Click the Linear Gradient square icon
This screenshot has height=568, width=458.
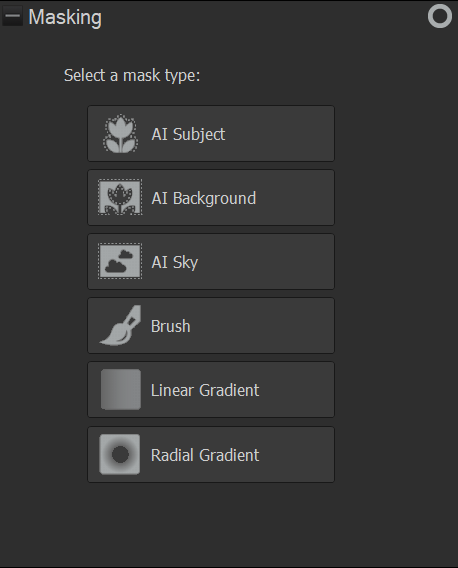[121, 389]
